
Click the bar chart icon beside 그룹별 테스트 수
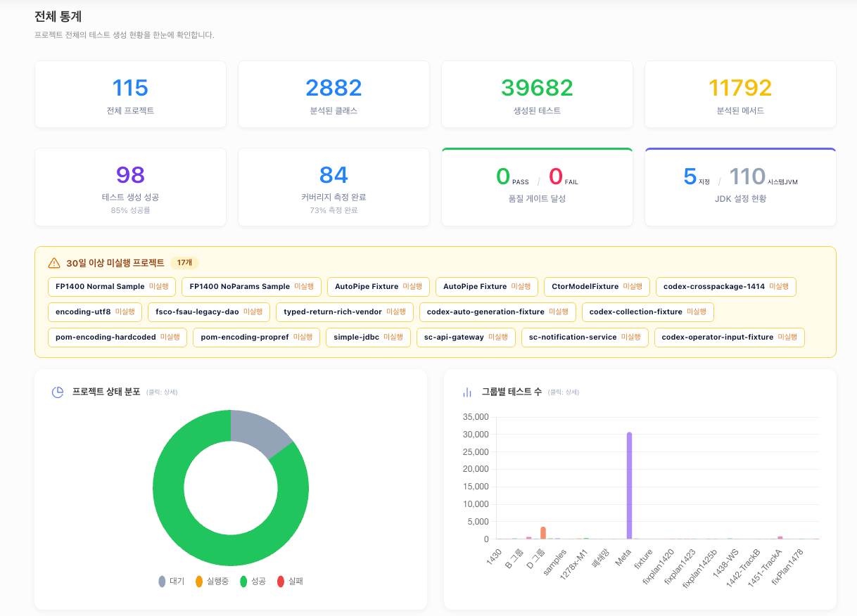[467, 392]
